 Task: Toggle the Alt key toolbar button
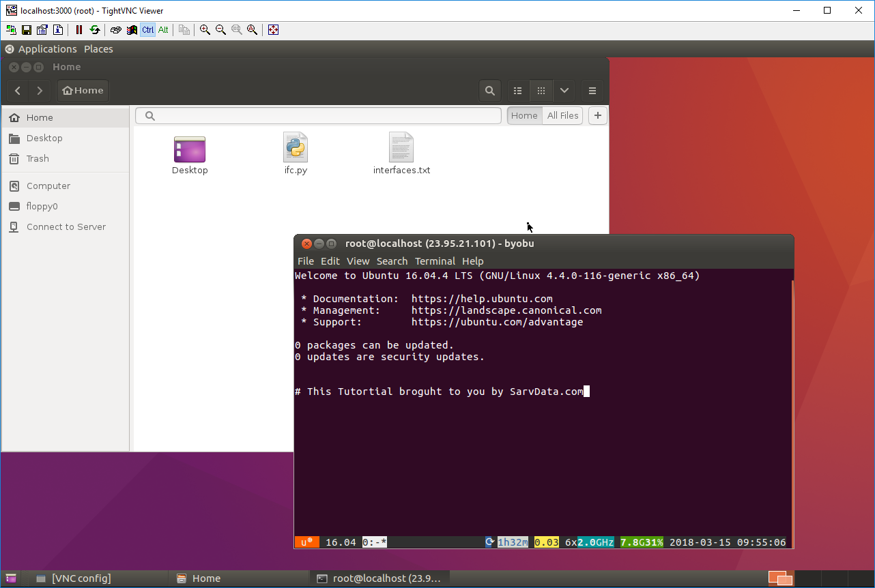tap(163, 30)
